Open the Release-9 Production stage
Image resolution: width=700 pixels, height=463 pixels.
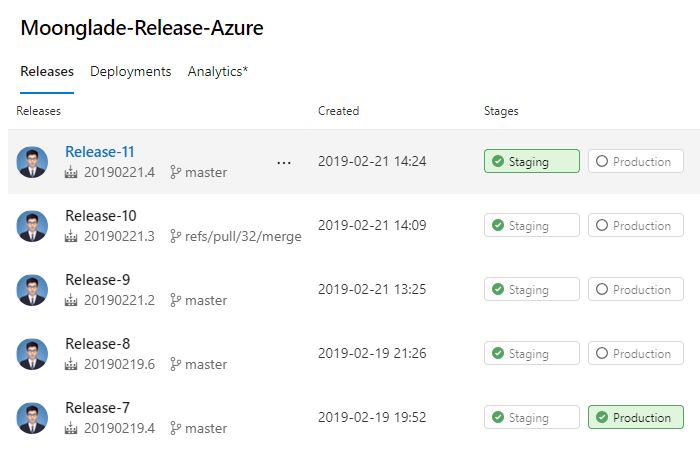636,289
